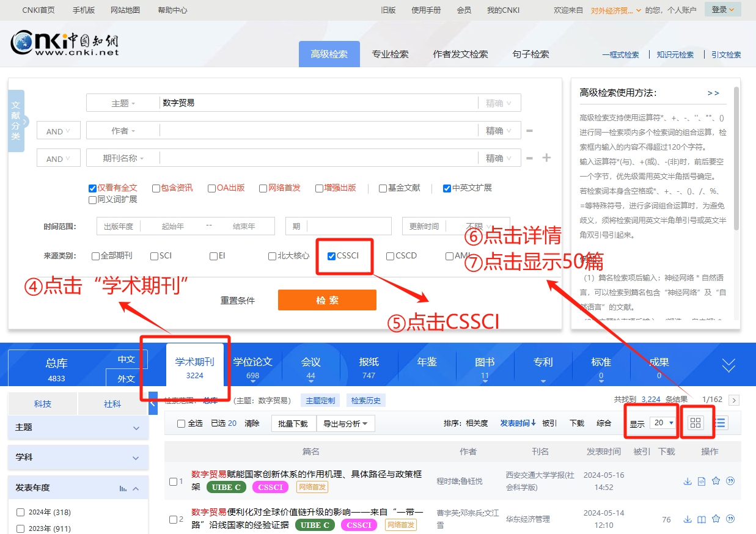Select the 科技 category tab
756x534 pixels.
coord(43,404)
